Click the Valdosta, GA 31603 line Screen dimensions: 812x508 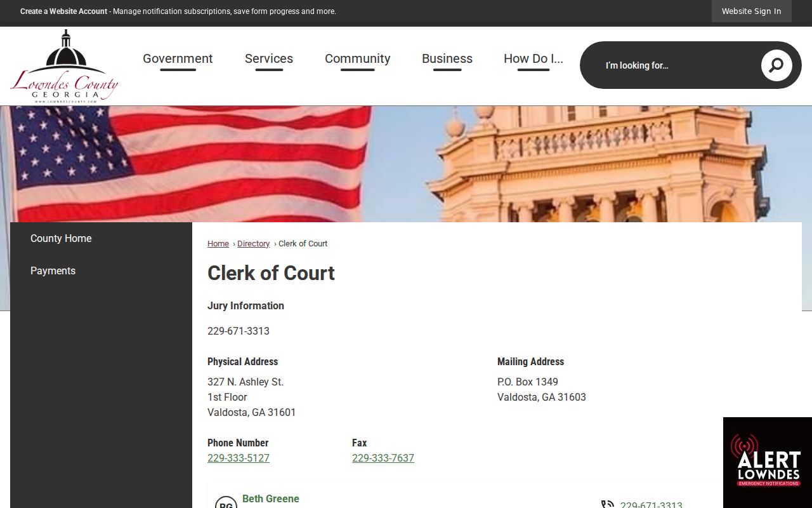[542, 397]
